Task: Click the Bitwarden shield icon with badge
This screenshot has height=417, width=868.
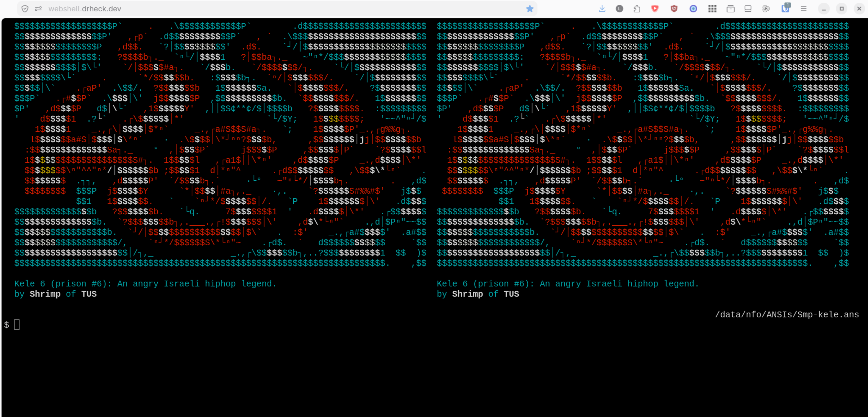Action: (785, 8)
